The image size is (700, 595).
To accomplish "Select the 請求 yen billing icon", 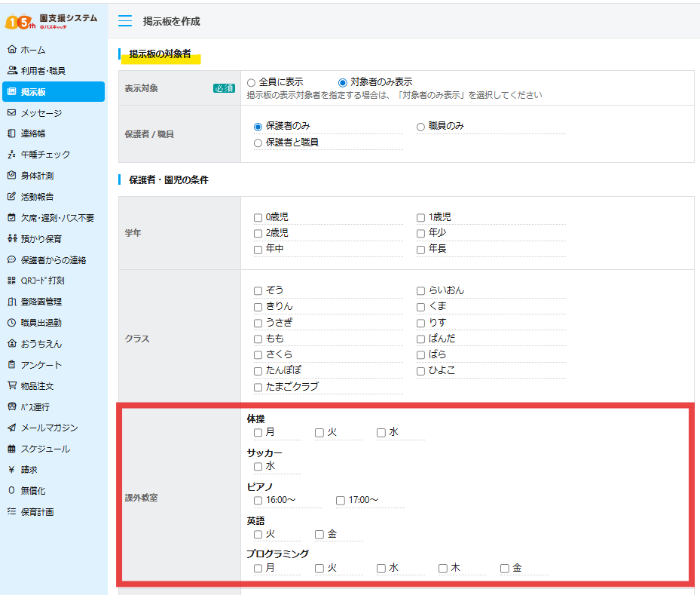I will (11, 471).
